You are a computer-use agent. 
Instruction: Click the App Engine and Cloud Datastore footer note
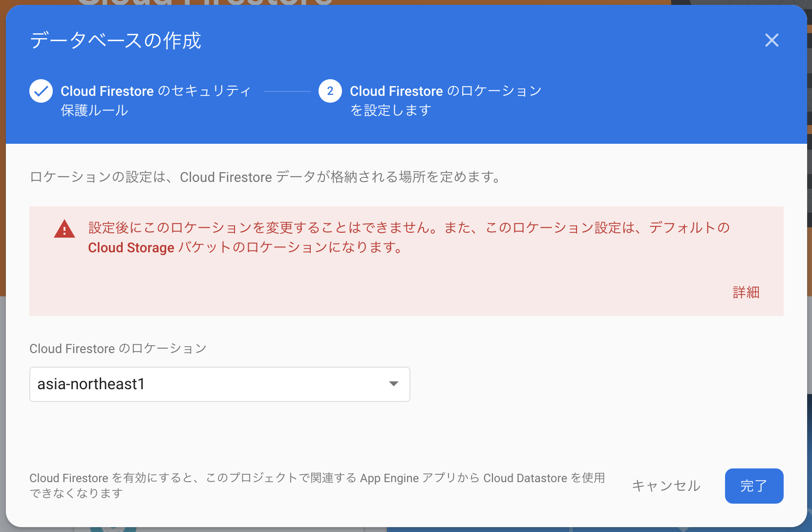[318, 486]
